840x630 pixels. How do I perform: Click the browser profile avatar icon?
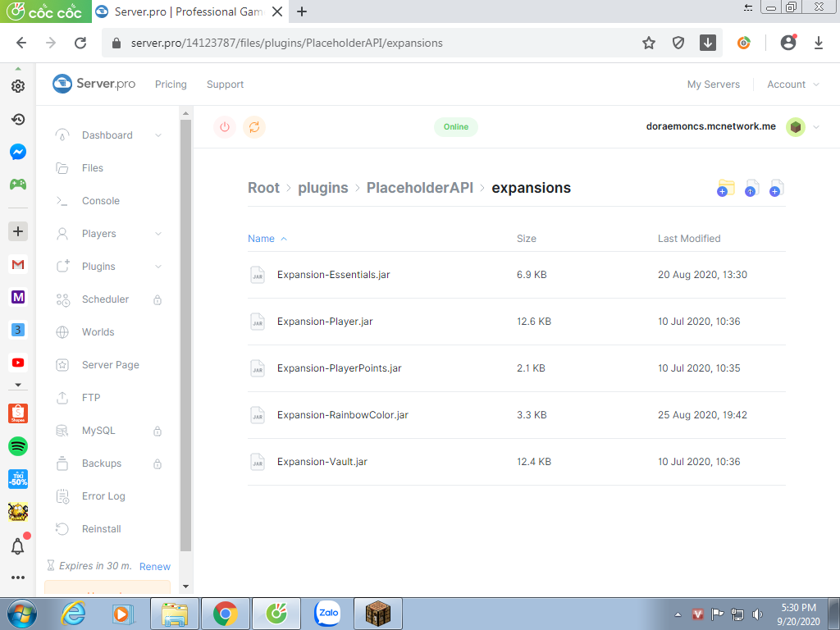tap(788, 43)
